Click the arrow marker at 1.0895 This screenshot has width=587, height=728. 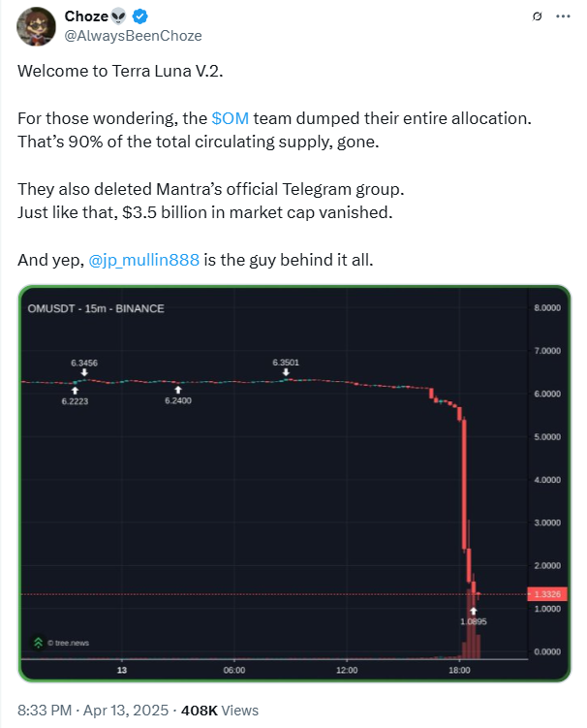(x=474, y=611)
